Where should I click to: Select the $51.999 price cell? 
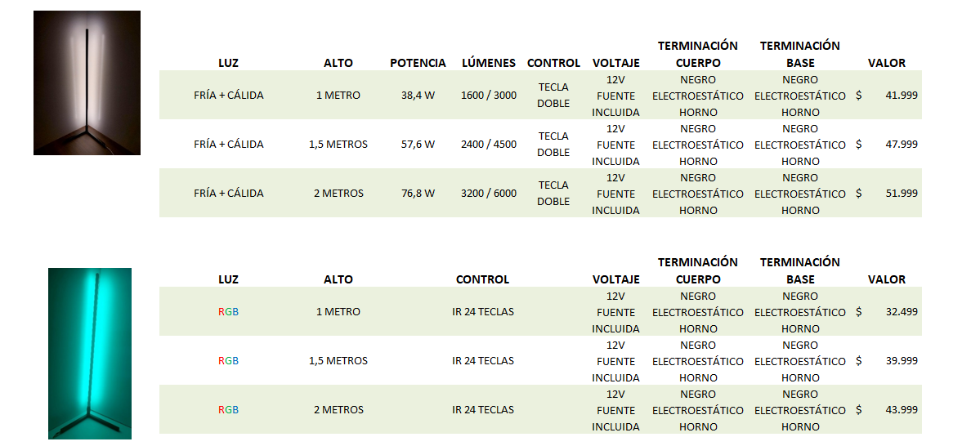[x=887, y=193]
